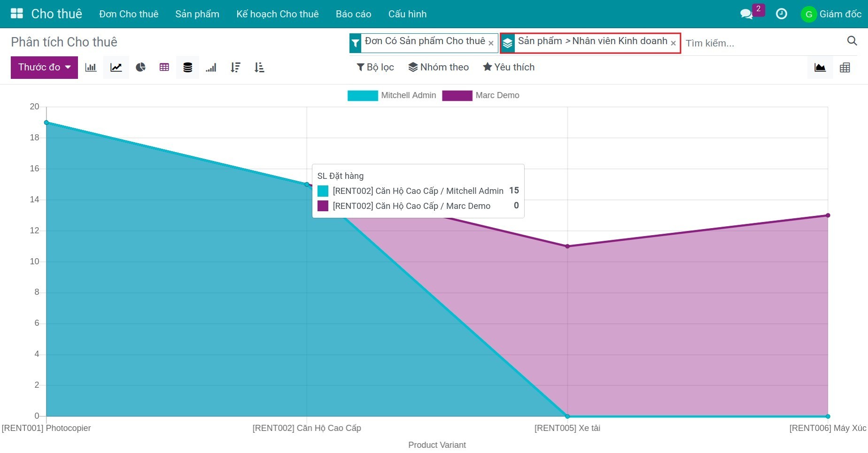The image size is (868, 453).
Task: Click the search magnifier icon
Action: click(852, 41)
